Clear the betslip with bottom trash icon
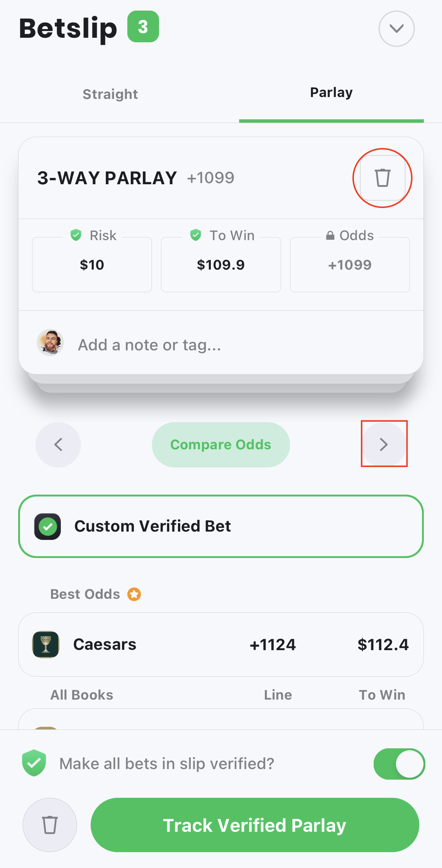The image size is (442, 868). pyautogui.click(x=50, y=825)
